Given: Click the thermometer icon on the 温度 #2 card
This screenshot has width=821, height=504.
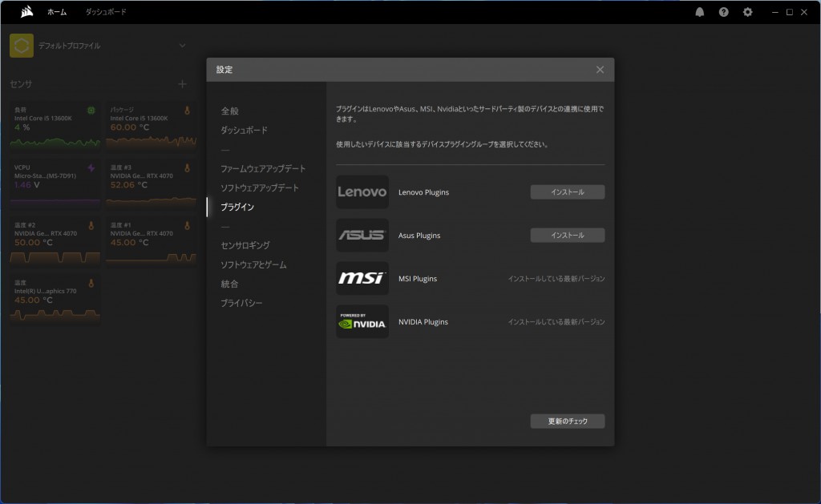Looking at the screenshot, I should 91,226.
